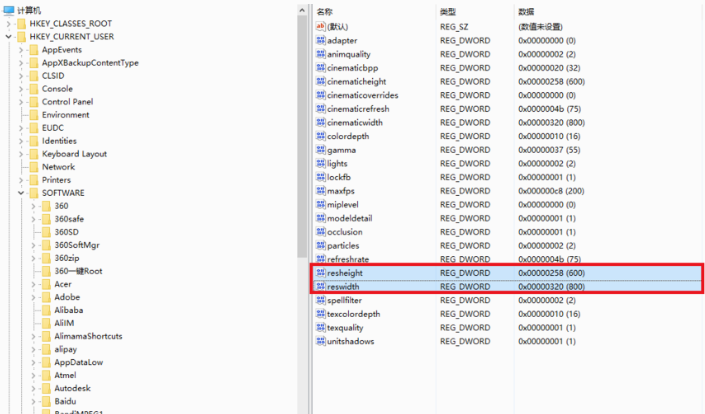Click the cinematicheight value icon
This screenshot has width=705, height=414.
(321, 81)
